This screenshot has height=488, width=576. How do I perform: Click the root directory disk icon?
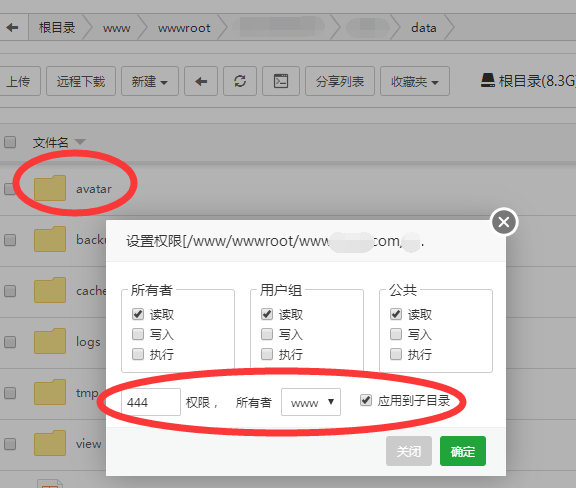click(x=488, y=80)
